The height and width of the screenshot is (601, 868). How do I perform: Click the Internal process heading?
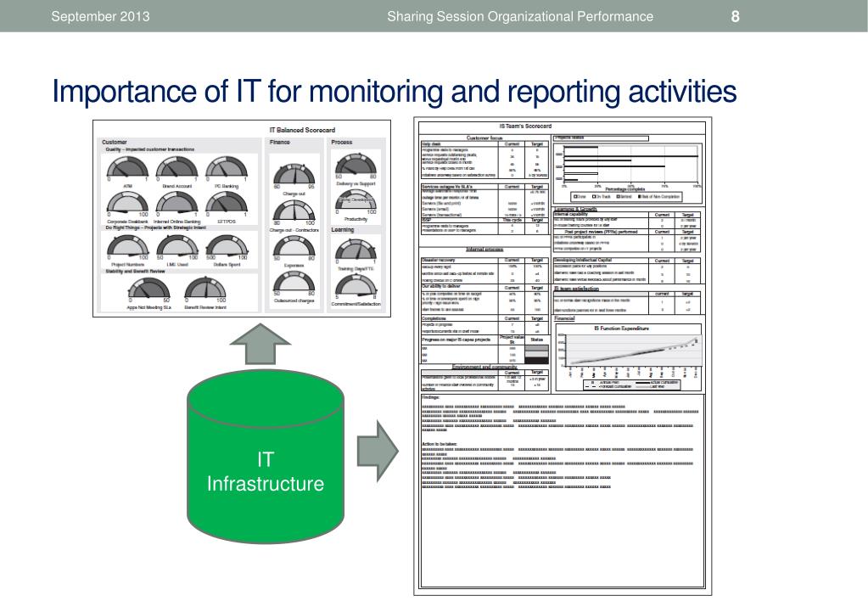pos(484,250)
